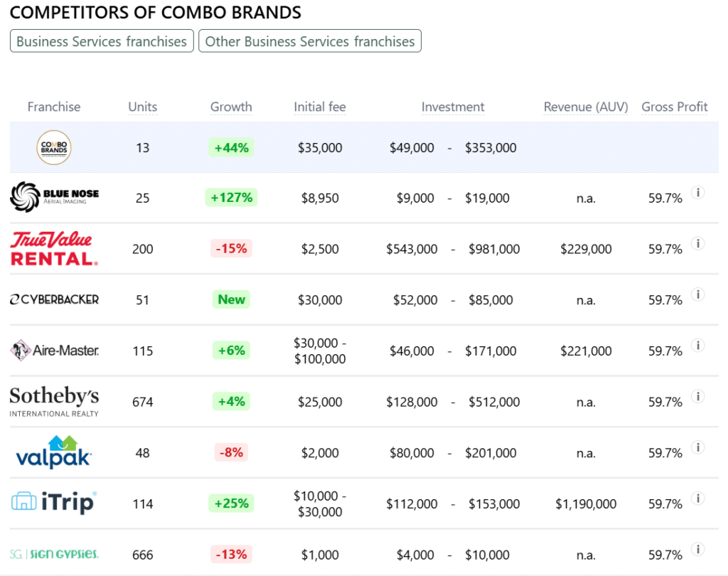Image resolution: width=728 pixels, height=576 pixels.
Task: Select the $10,000 - $30,000 initial fee cell
Action: pyautogui.click(x=320, y=503)
